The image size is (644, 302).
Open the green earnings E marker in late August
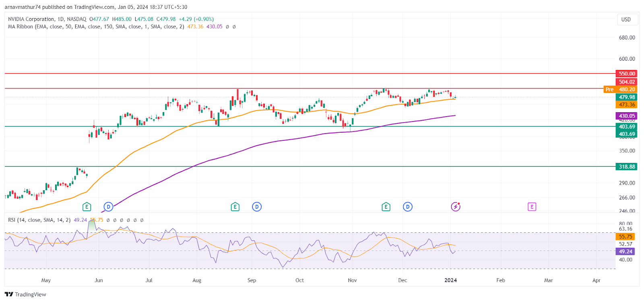point(235,207)
